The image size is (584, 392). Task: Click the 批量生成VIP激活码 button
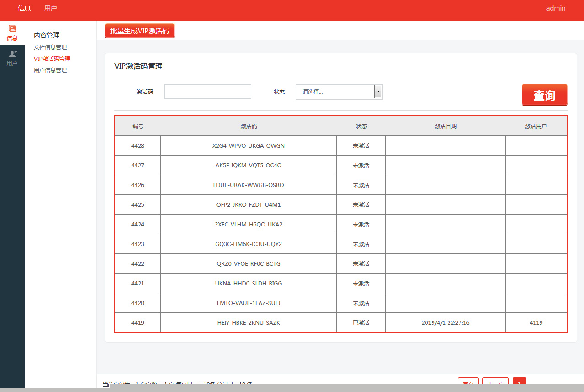coord(140,31)
